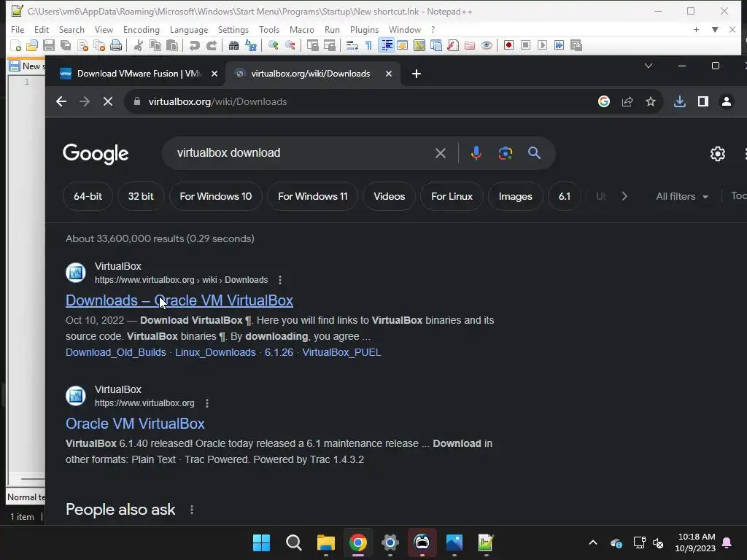Expand the All filters dropdown
This screenshot has height=560, width=747.
[682, 196]
